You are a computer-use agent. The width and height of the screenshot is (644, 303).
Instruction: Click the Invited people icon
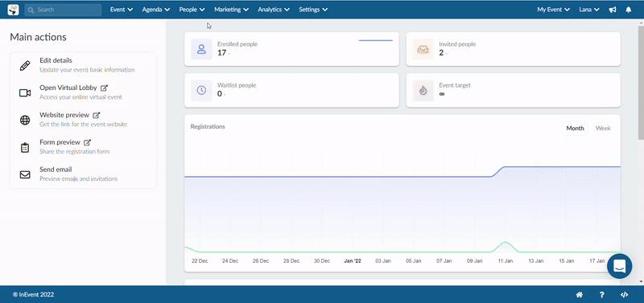423,49
